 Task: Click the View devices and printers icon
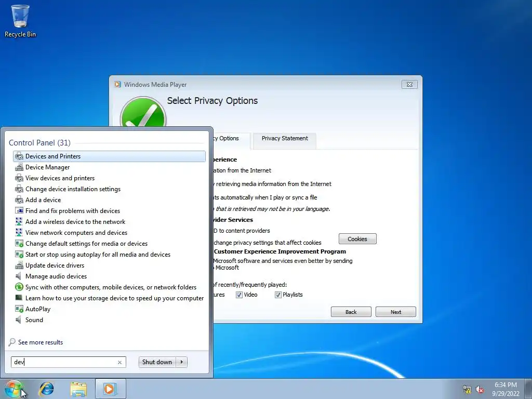coord(19,178)
